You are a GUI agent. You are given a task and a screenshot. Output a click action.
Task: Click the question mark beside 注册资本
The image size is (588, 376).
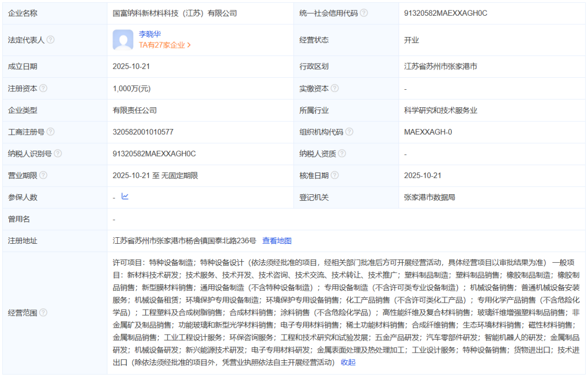(44, 88)
